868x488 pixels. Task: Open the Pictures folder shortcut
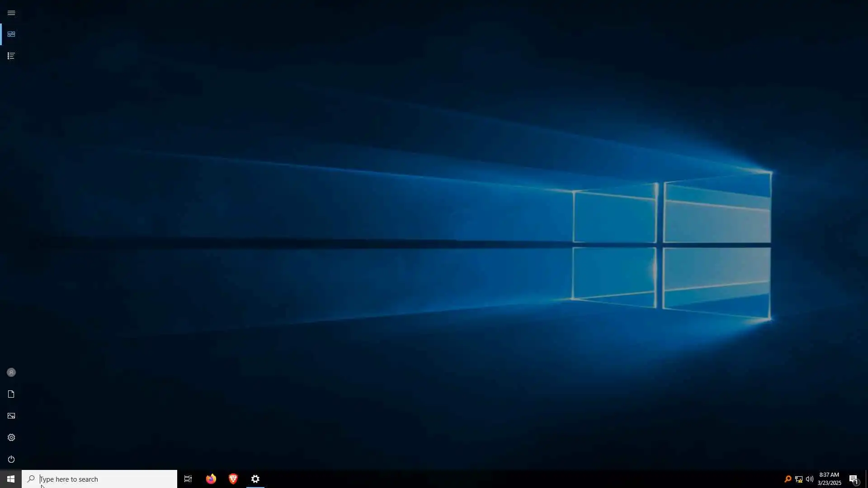11,416
